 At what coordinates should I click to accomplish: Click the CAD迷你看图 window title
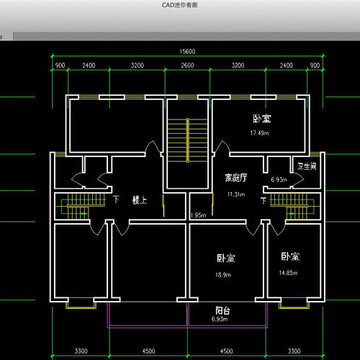pos(180,5)
